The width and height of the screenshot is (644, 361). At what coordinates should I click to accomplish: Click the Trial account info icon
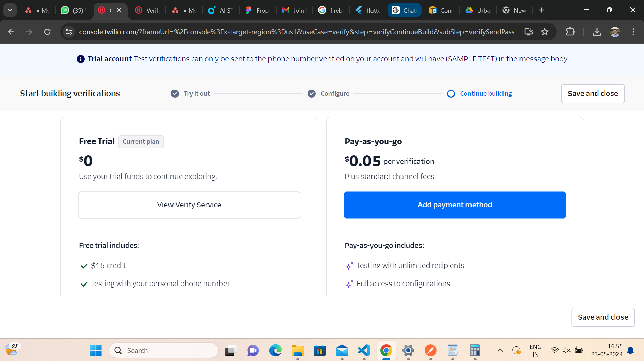(80, 59)
